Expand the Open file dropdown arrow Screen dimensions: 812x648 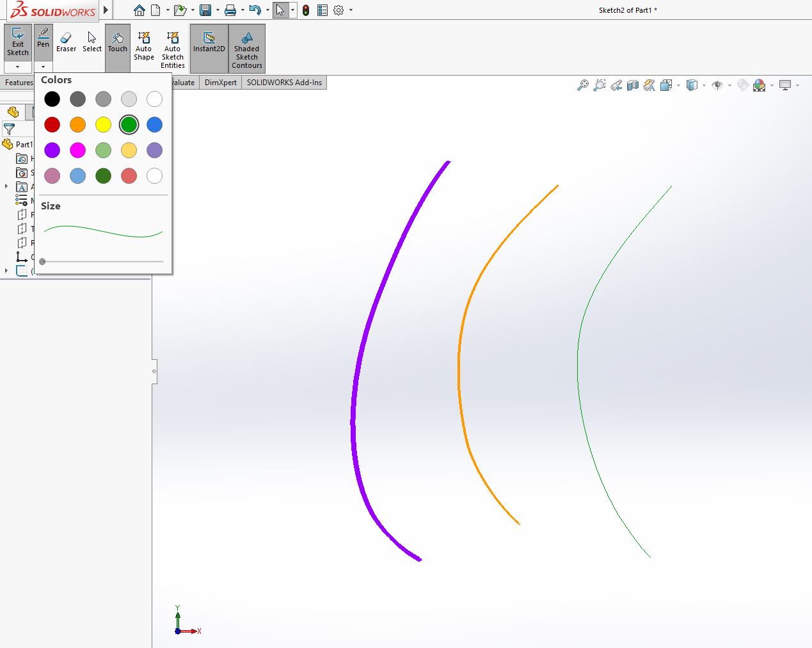193,10
